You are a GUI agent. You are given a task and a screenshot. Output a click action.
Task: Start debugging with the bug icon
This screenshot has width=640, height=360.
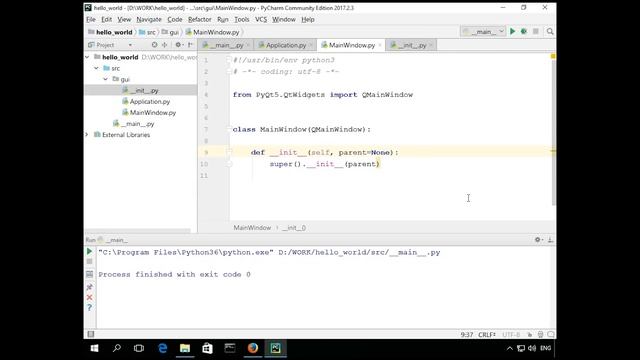pyautogui.click(x=524, y=31)
